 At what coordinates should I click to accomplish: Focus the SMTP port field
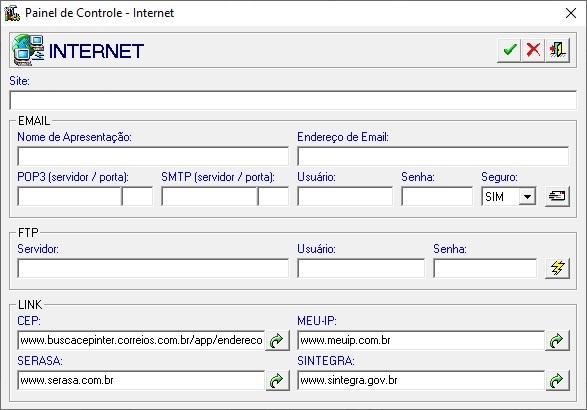273,196
